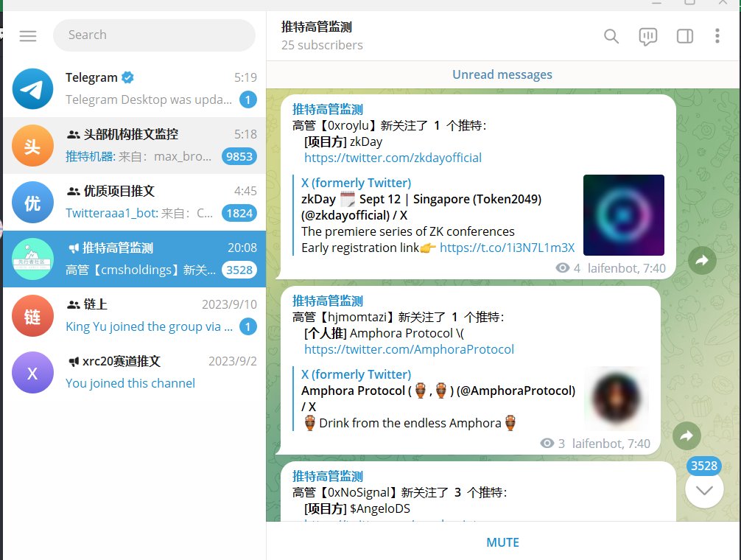
Task: Open search in this channel
Action: pos(611,36)
